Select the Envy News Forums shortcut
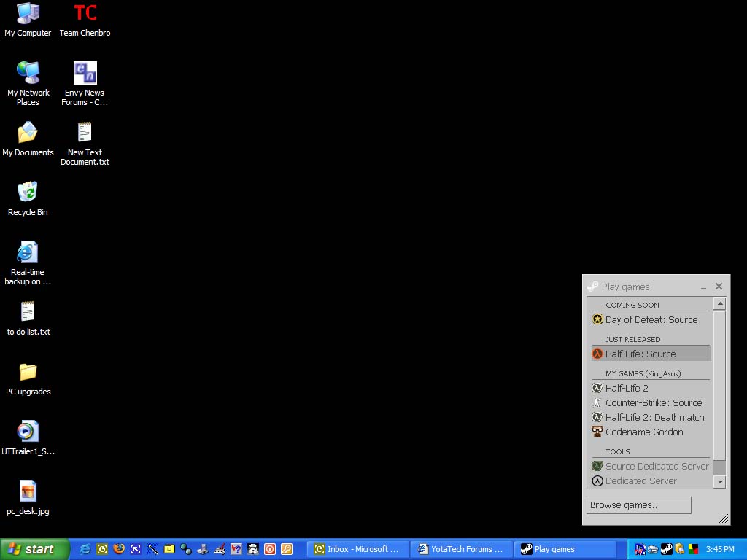This screenshot has height=560, width=747. 85,83
